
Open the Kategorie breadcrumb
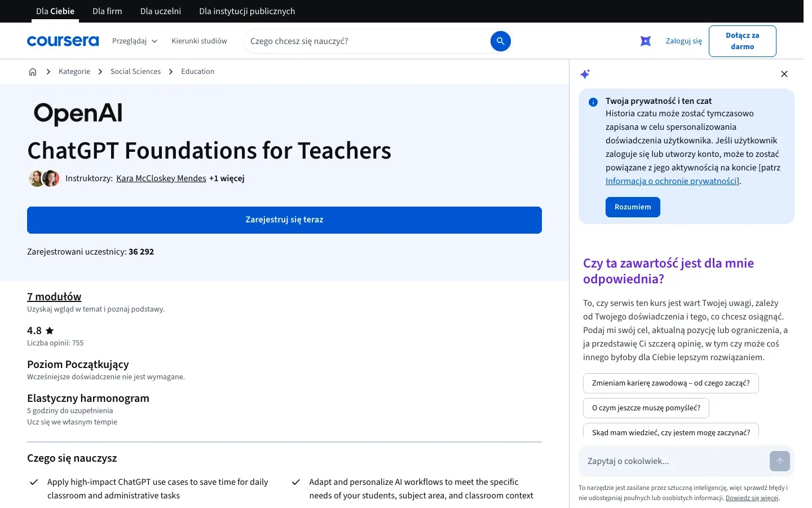(x=74, y=72)
